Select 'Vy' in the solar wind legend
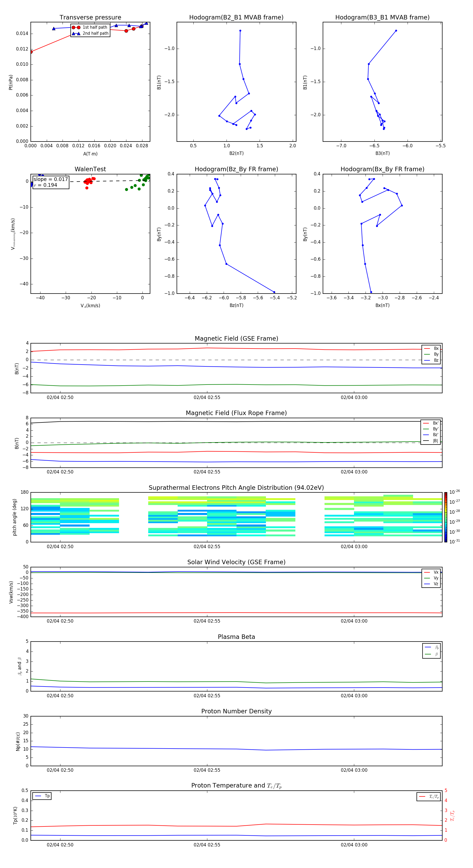Viewport: 473px width, 868px height. (431, 578)
